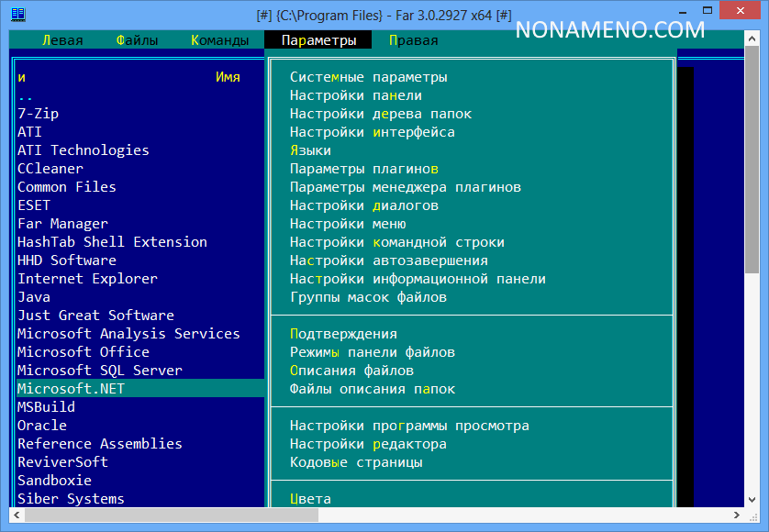Open the Команды menu

(x=220, y=40)
